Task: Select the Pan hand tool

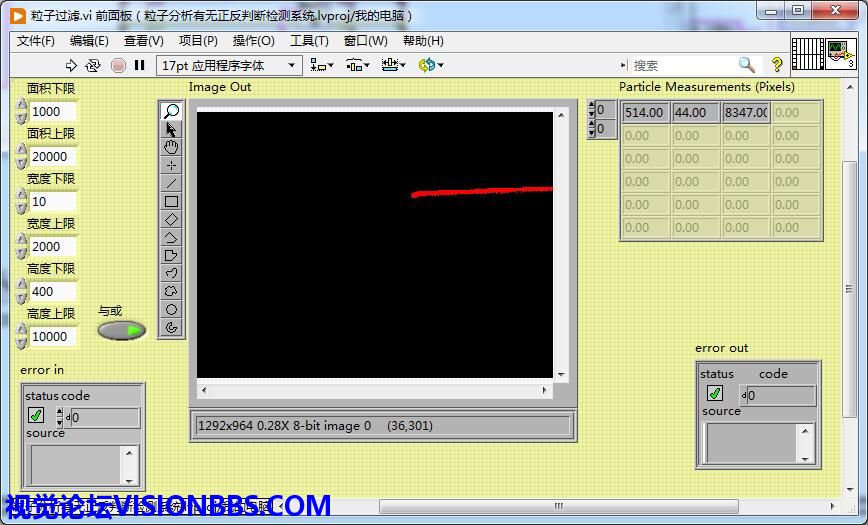Action: click(x=171, y=147)
